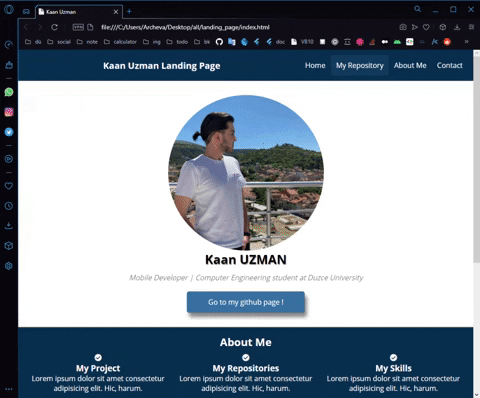Open the Android robot bookmark
The image size is (480, 398).
397,42
